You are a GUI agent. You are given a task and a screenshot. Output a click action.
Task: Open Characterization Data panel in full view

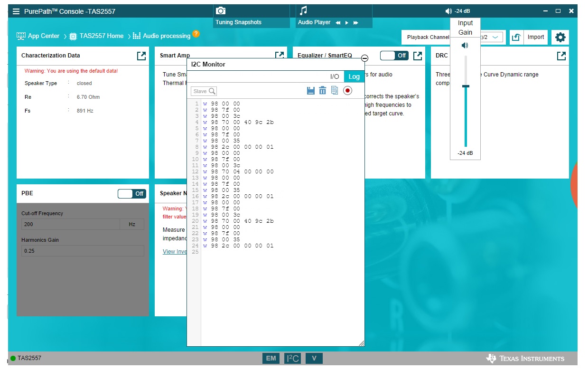141,56
